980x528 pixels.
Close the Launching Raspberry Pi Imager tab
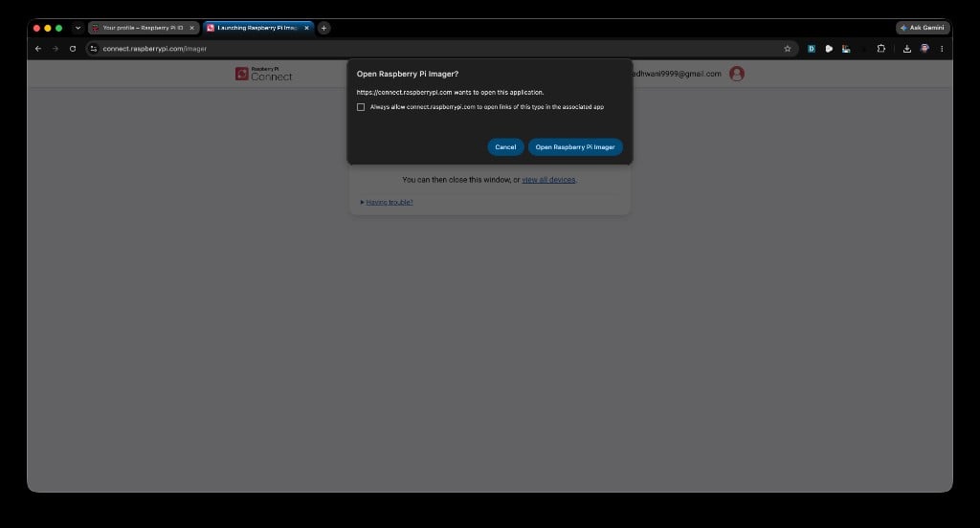pos(306,28)
